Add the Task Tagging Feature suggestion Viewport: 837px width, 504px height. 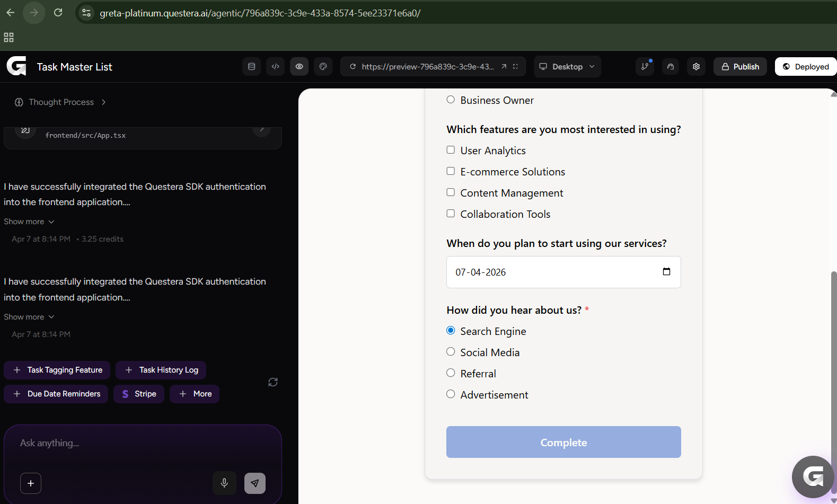tap(57, 370)
